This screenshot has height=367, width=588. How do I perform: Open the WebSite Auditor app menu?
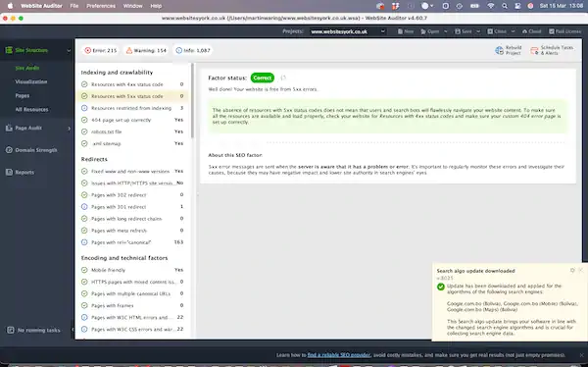(41, 6)
